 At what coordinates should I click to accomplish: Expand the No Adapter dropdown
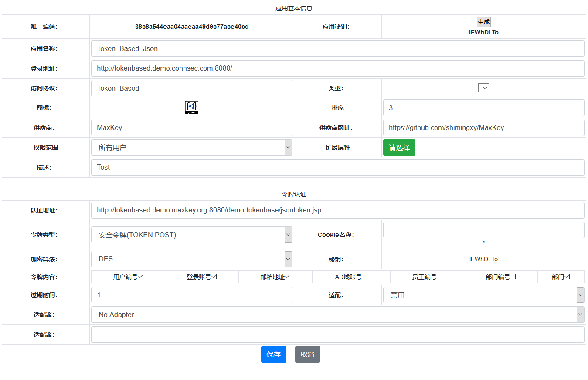pyautogui.click(x=337, y=315)
